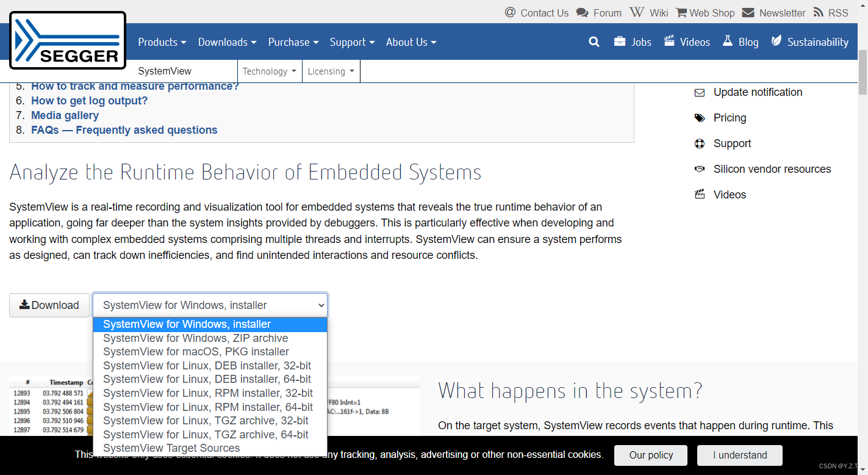The width and height of the screenshot is (868, 475).
Task: Open FAQs Frequently asked questions link
Action: tap(124, 130)
